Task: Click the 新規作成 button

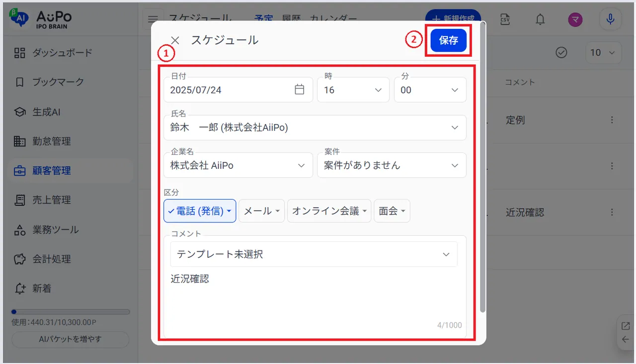Action: [x=453, y=19]
